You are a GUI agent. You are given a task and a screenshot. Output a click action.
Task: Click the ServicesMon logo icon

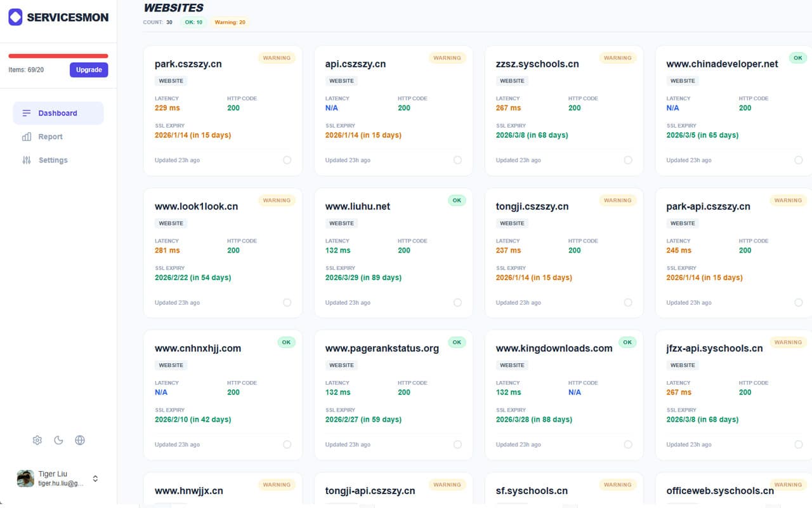pos(15,17)
